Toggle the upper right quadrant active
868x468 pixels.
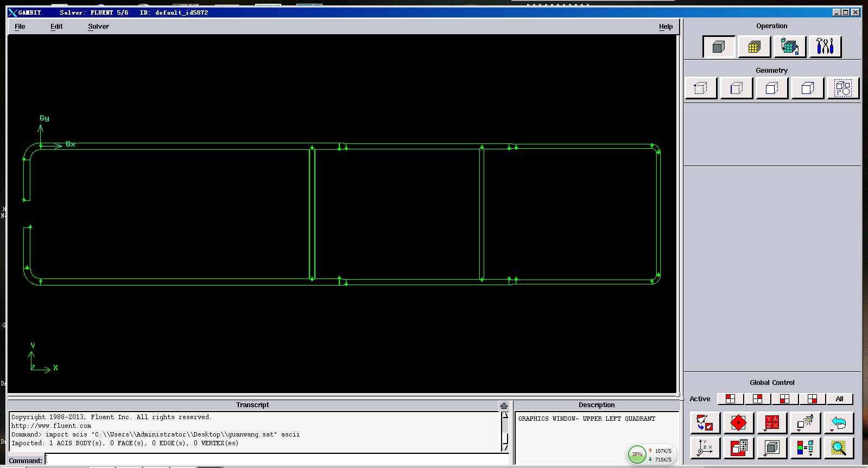(757, 399)
